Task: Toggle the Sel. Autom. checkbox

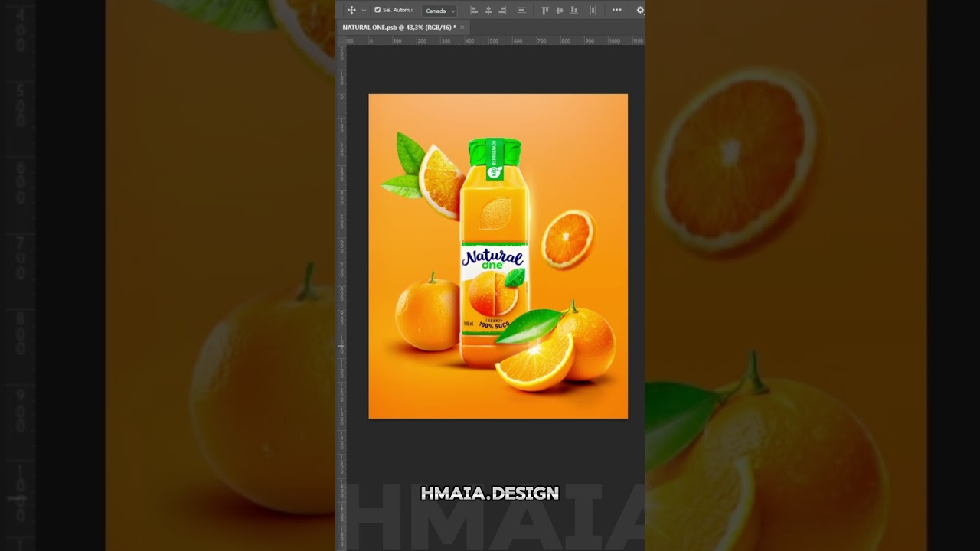Action: pyautogui.click(x=377, y=10)
